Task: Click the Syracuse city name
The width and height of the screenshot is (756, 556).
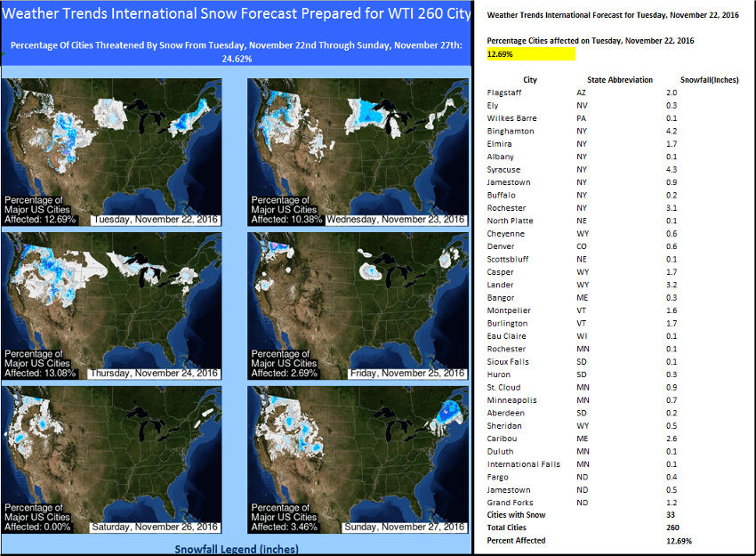Action: click(503, 170)
